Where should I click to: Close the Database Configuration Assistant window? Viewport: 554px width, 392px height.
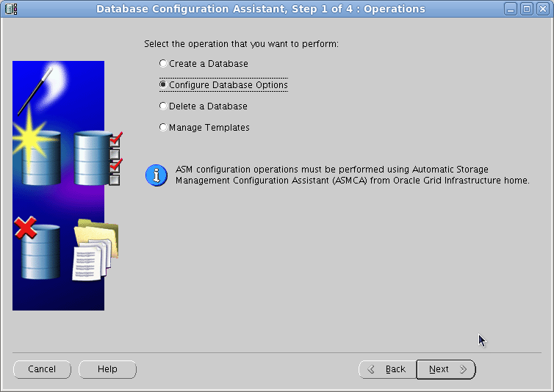pos(543,9)
